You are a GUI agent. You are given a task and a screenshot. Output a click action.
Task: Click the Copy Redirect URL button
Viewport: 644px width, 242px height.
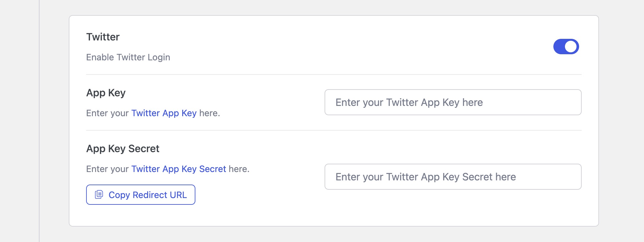140,194
